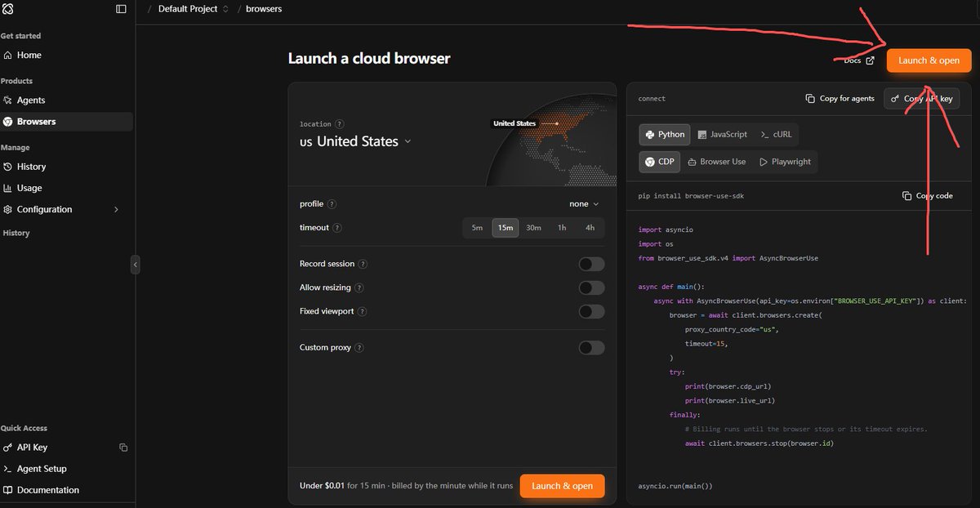Screen dimensions: 980x508
Task: Switch to the cURL tab
Action: pos(776,135)
